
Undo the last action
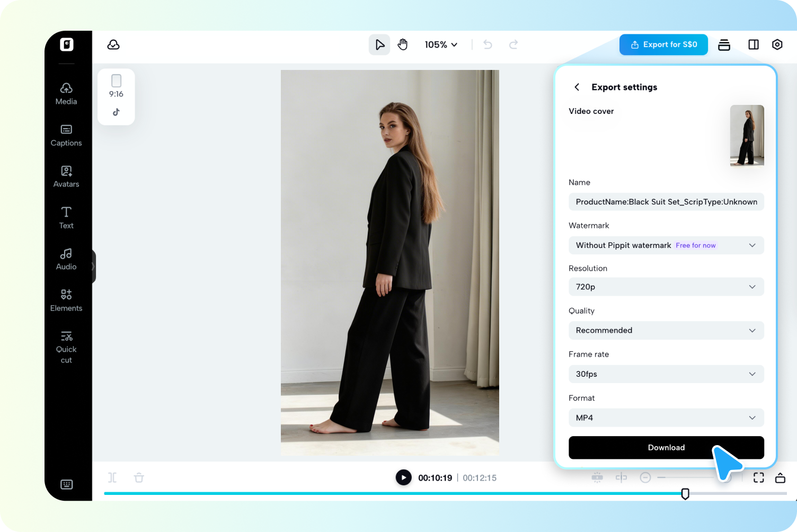click(488, 45)
